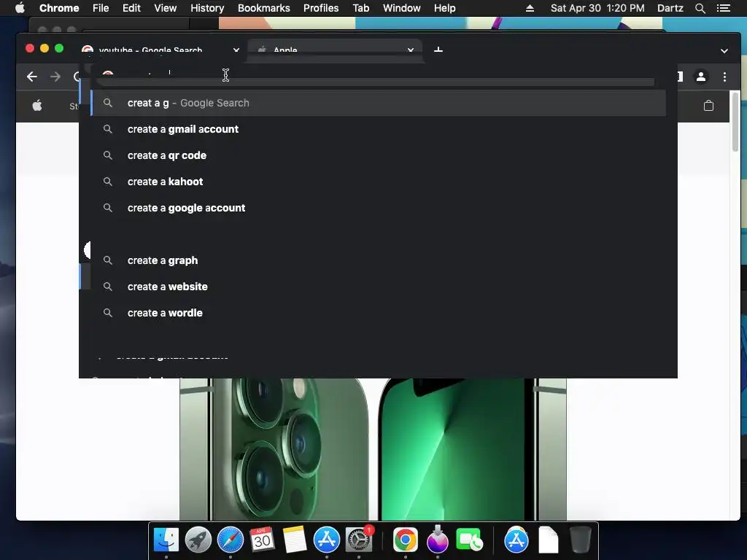This screenshot has width=747, height=560.
Task: Click the search icon beside 'create a kahoot'
Action: tap(108, 182)
